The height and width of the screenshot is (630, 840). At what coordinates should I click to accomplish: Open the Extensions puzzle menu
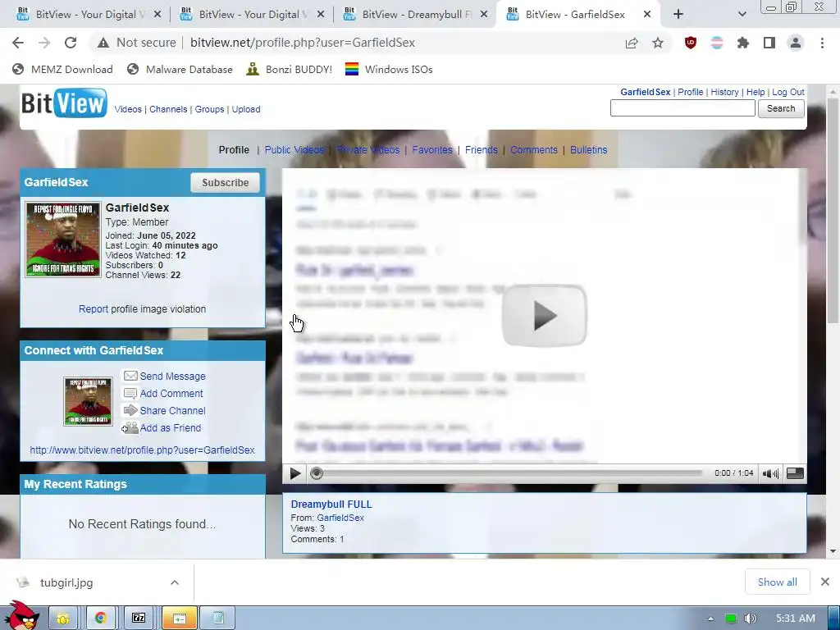(743, 43)
